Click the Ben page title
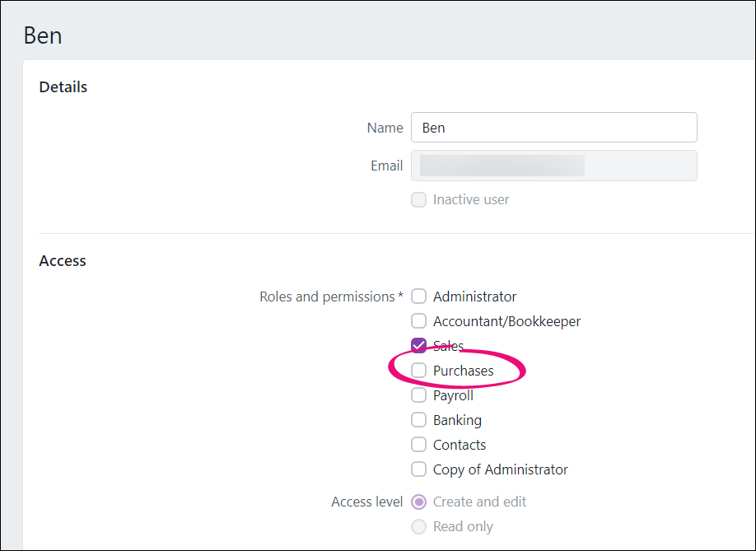756x551 pixels. pyautogui.click(x=43, y=35)
